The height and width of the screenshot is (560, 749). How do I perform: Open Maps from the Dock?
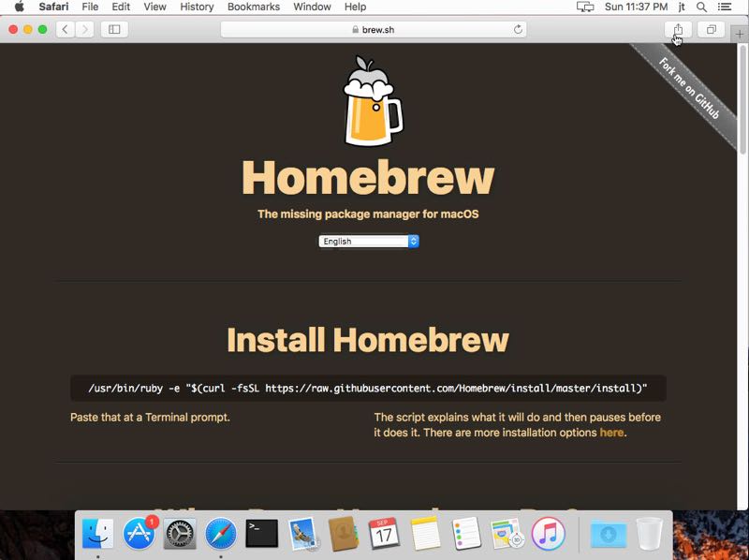click(507, 533)
